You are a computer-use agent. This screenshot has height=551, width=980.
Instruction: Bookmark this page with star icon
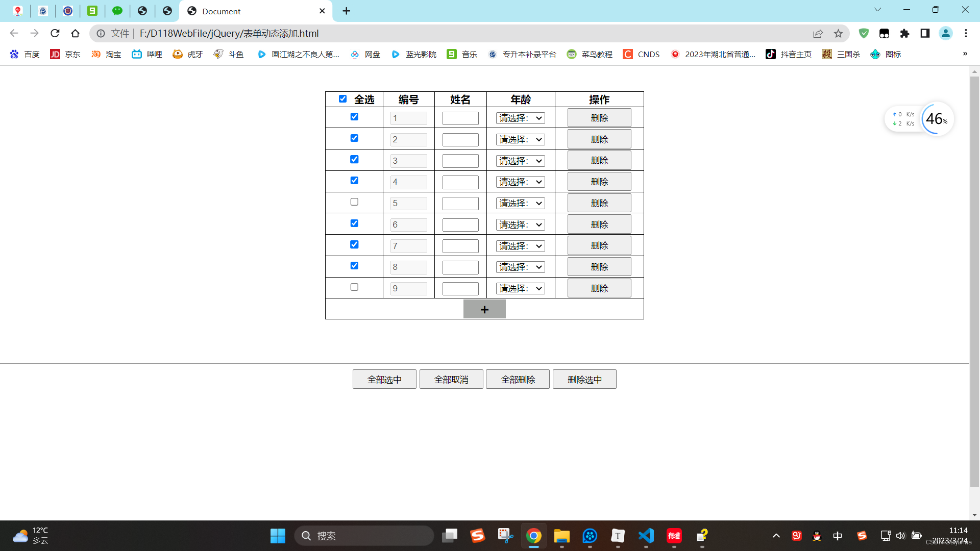point(838,33)
